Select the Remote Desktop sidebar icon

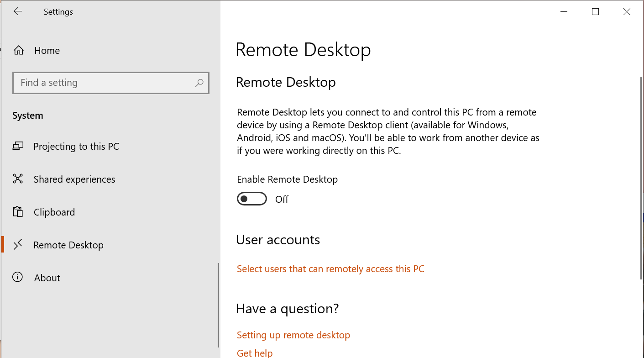(x=18, y=245)
